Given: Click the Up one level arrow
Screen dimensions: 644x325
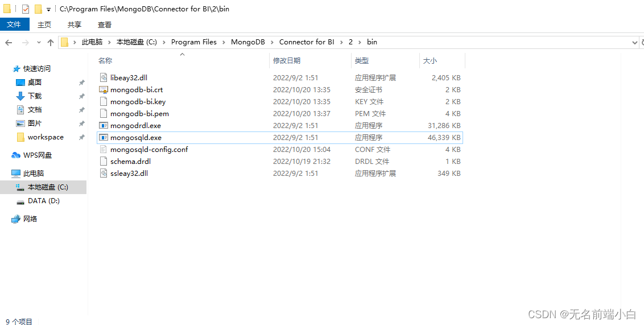Looking at the screenshot, I should [51, 42].
